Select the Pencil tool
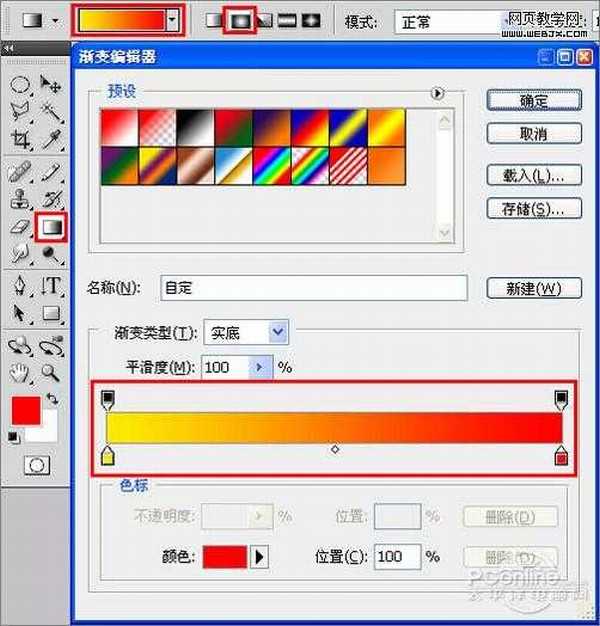This screenshot has width=600, height=626. coord(52,172)
